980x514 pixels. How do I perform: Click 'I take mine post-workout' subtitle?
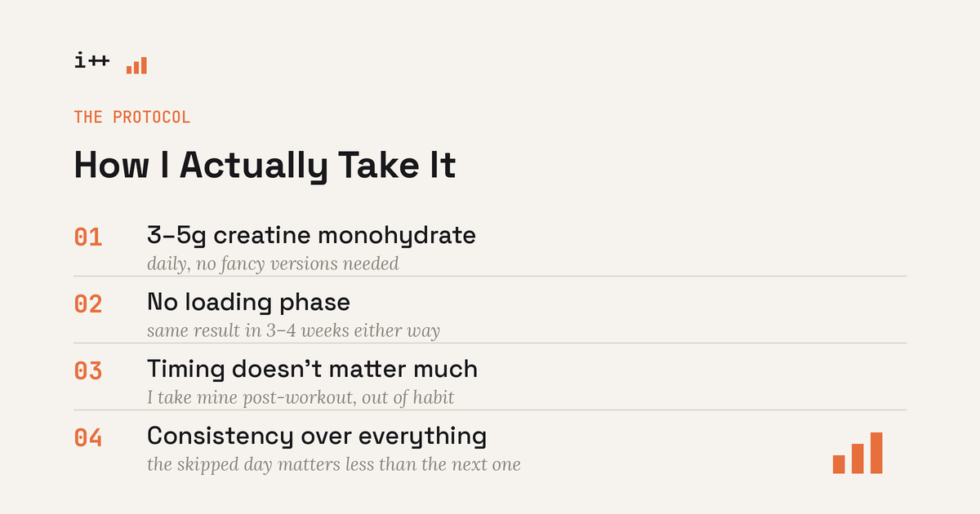coord(301,398)
